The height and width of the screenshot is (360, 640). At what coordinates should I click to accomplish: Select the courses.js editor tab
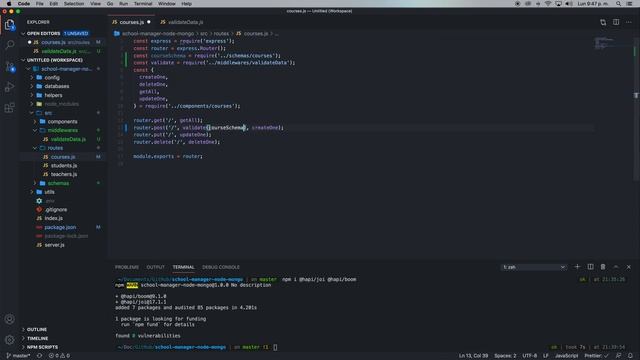click(x=131, y=22)
